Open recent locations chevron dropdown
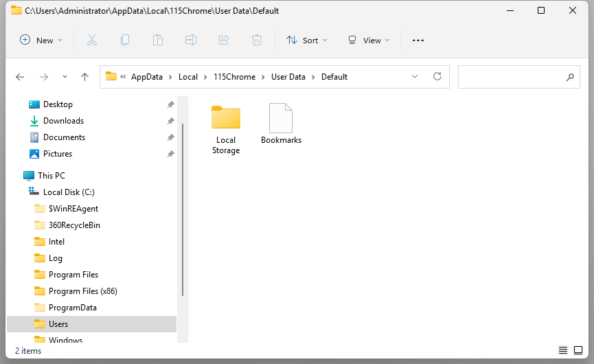The width and height of the screenshot is (594, 364). coord(65,77)
